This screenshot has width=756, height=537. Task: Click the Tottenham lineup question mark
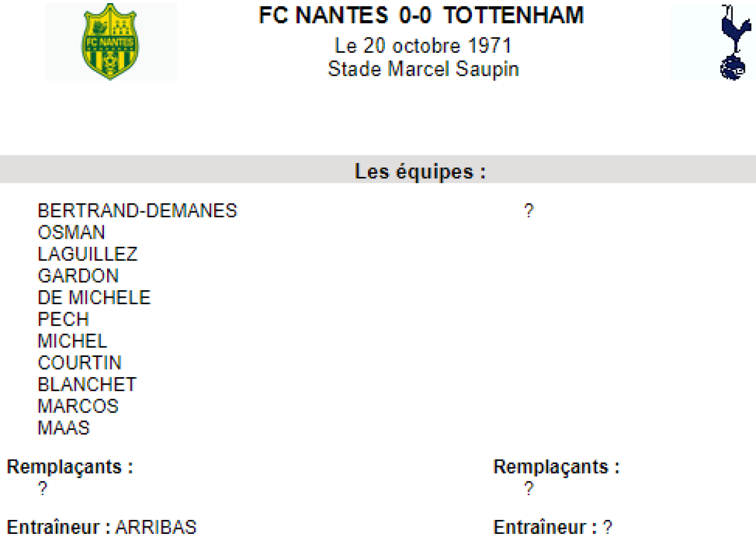click(x=529, y=212)
